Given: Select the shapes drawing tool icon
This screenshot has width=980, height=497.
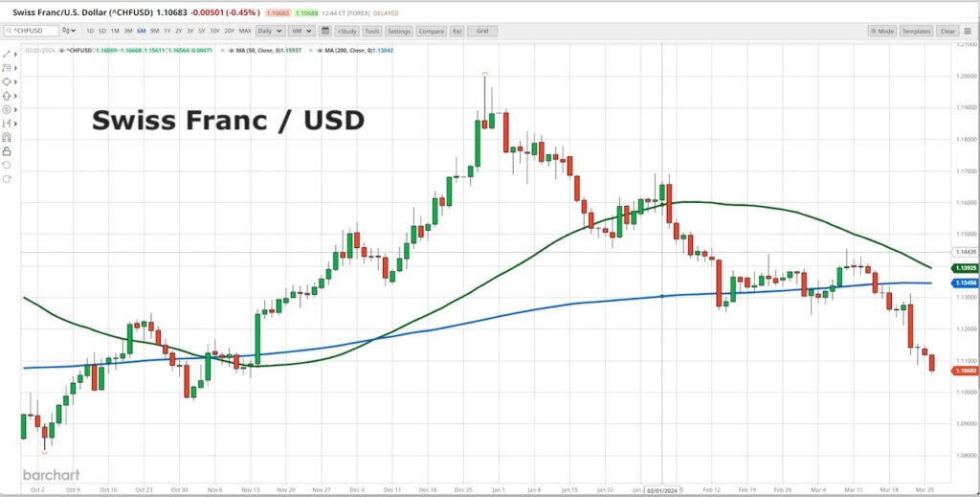Looking at the screenshot, I should (7, 81).
